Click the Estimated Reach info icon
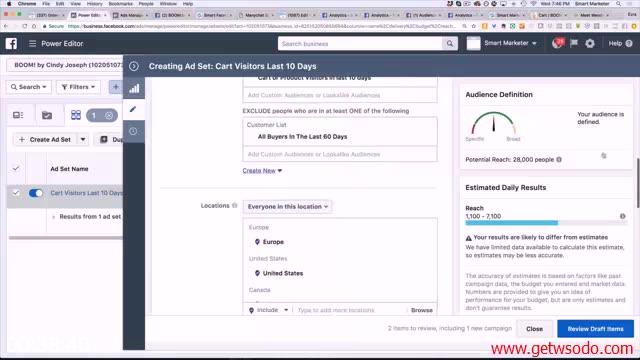Viewport: 640px width, 360px height. 622,216
